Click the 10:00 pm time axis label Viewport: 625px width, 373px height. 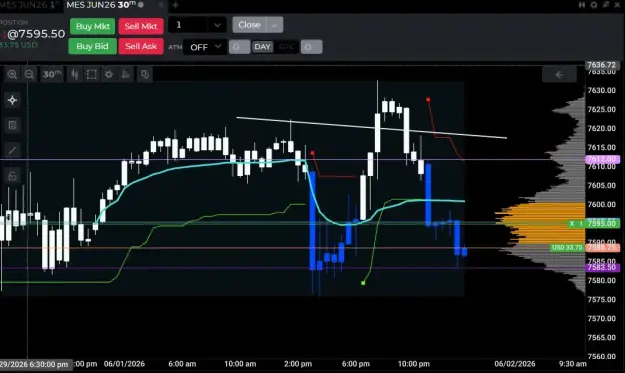tap(413, 364)
